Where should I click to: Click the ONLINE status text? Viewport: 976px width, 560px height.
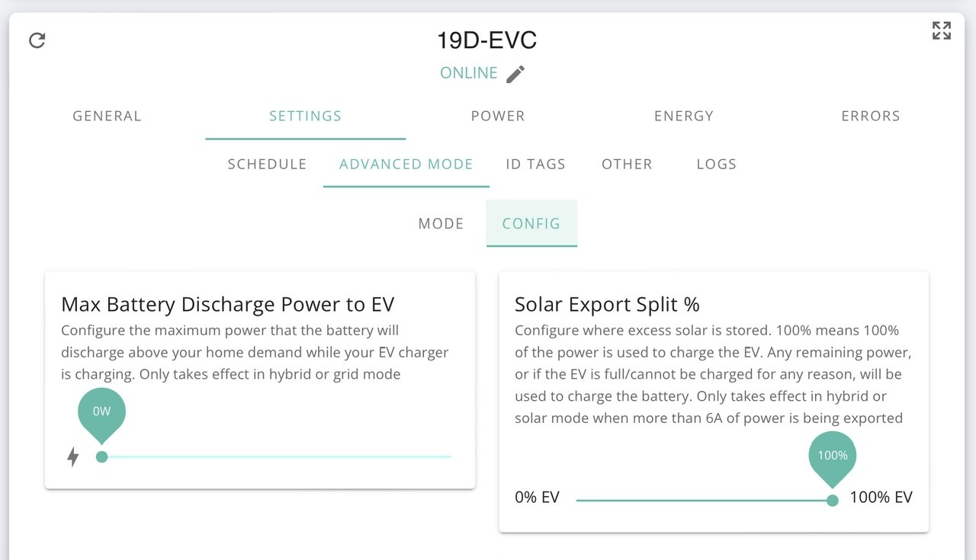point(469,73)
